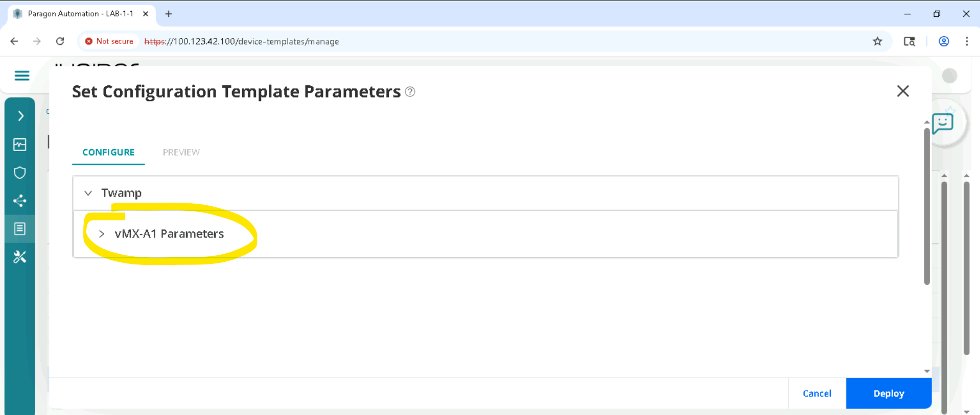
Task: Select the CONFIGURE tab
Action: 108,152
